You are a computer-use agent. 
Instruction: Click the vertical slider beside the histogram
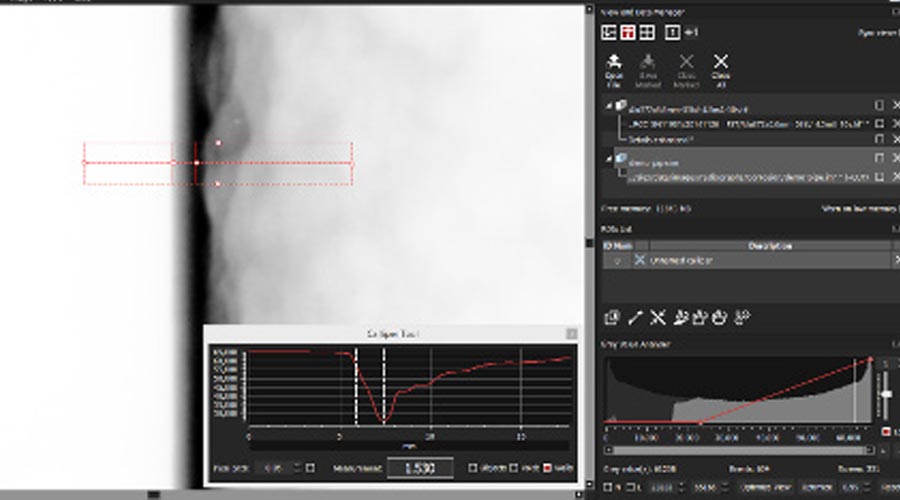[x=886, y=395]
